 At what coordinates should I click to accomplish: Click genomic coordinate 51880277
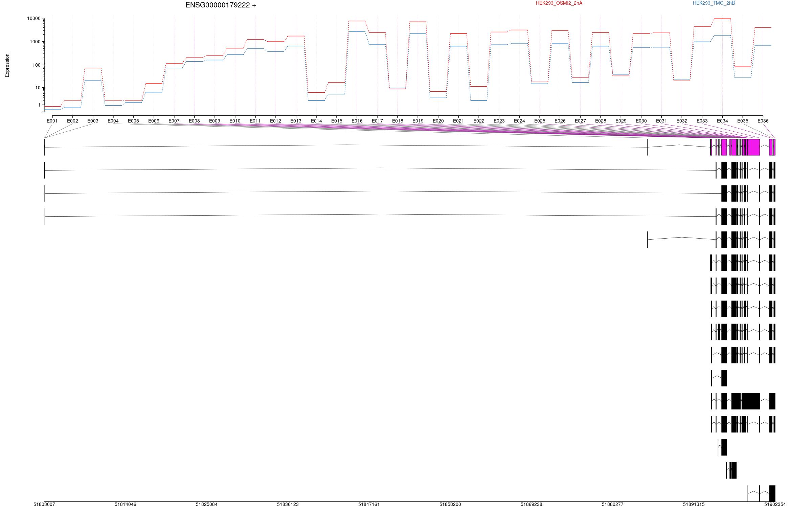point(613,504)
